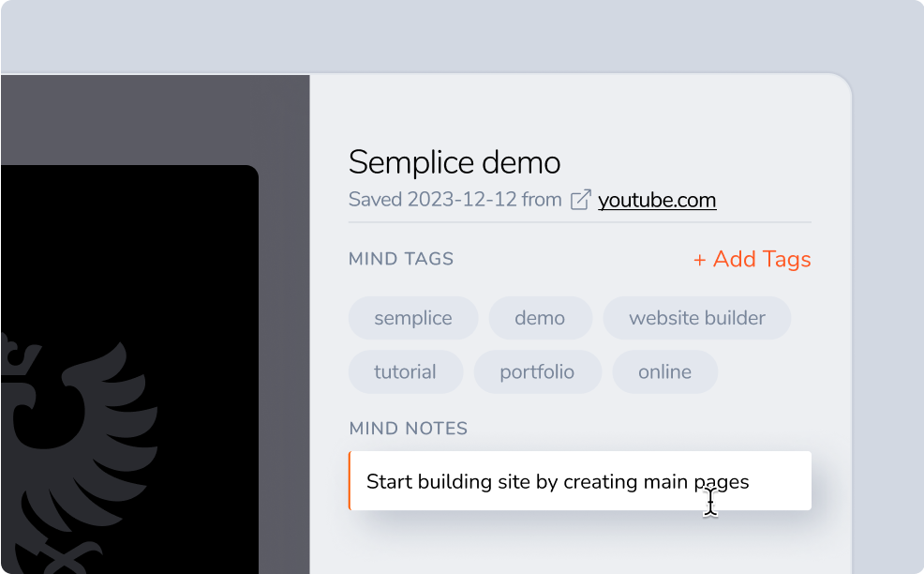Click the MIND NOTES section heading
Image resolution: width=924 pixels, height=574 pixels.
click(x=408, y=429)
